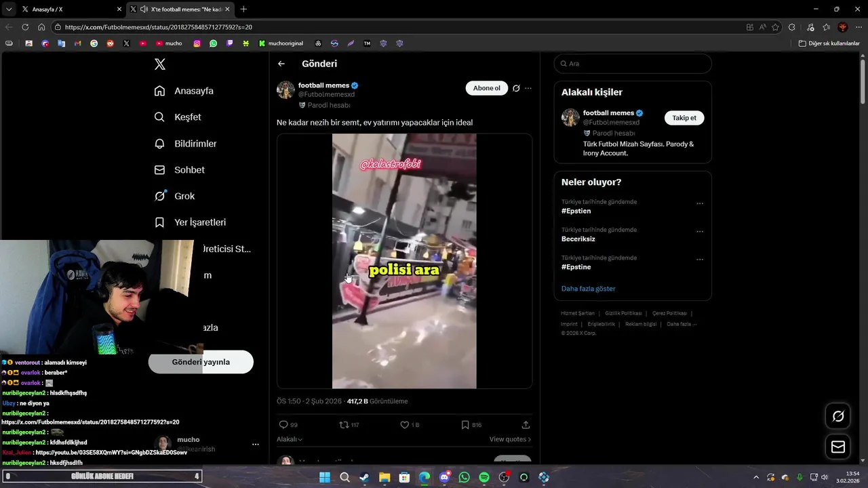Open Spotify from the taskbar

(x=484, y=477)
